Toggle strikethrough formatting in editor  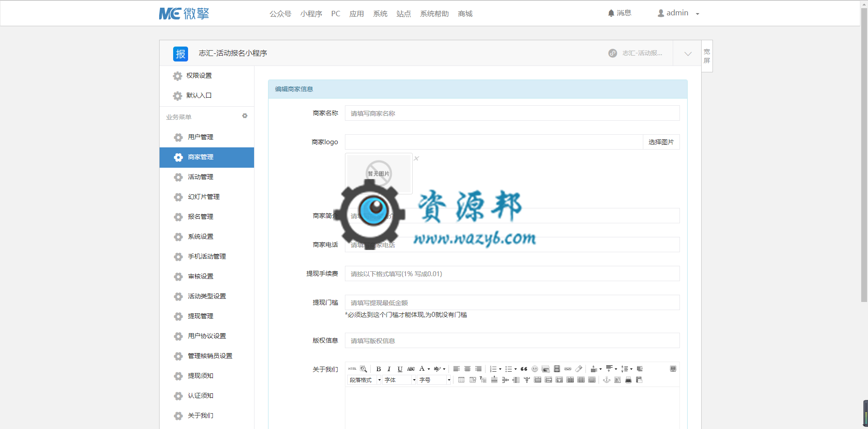411,369
